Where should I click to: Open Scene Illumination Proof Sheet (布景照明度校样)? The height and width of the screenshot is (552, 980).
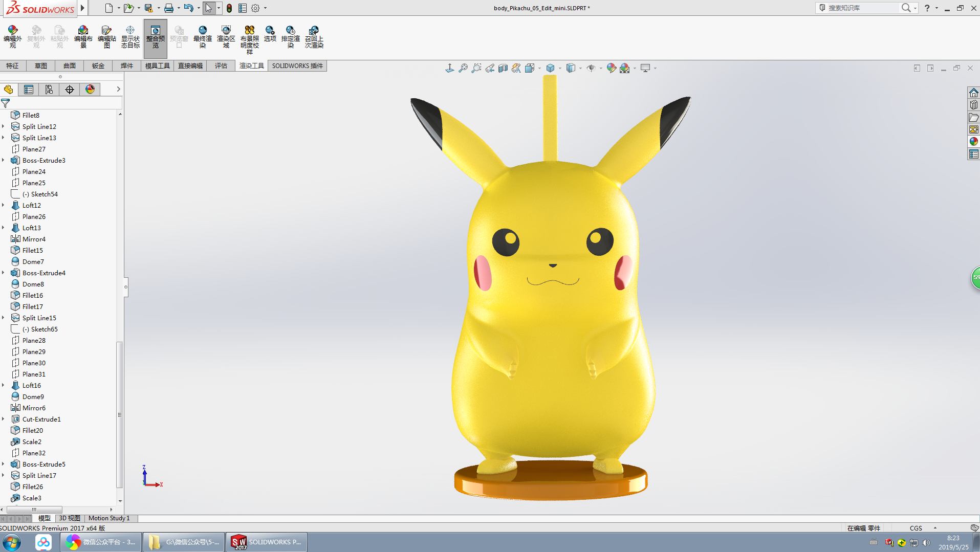[250, 40]
